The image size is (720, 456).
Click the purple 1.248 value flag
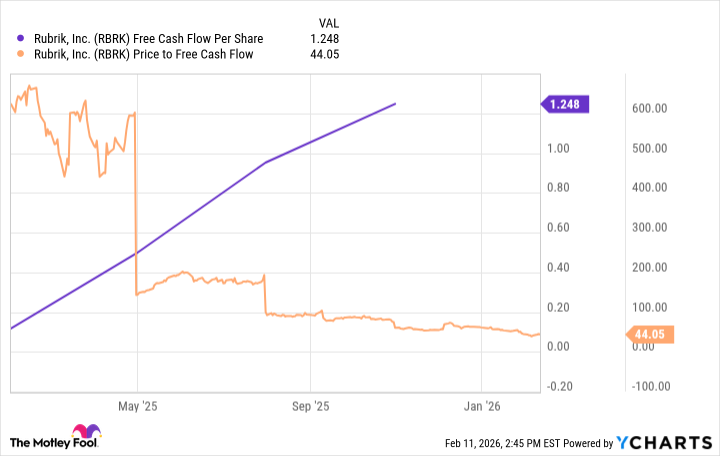coord(567,104)
